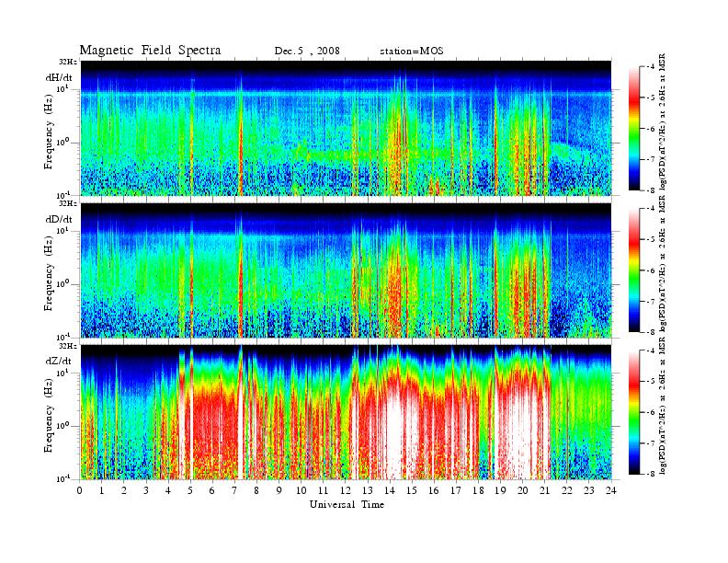This screenshot has height=563, width=728.
Task: Click the 'Frequency (Hz)' label of dH/dt panel
Action: [49, 132]
